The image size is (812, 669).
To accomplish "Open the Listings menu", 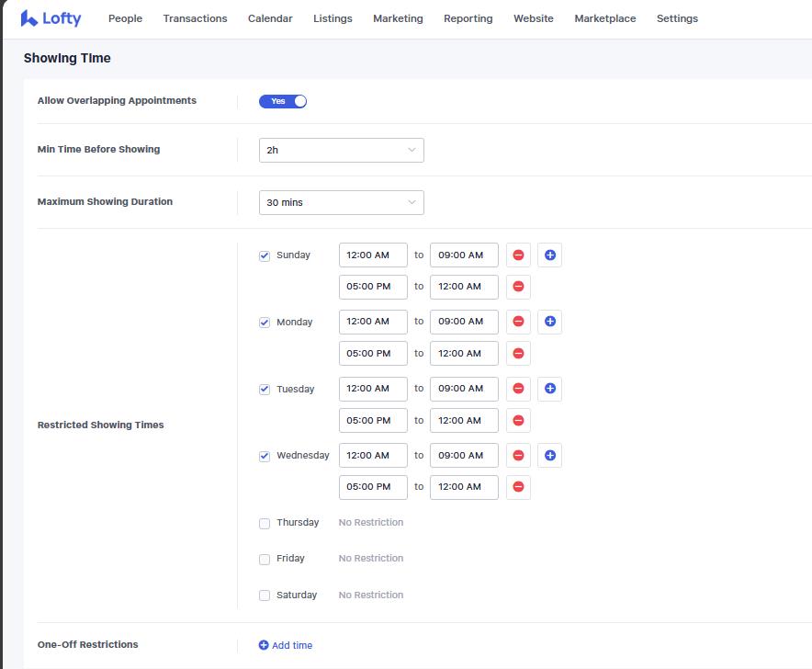I will (x=333, y=18).
